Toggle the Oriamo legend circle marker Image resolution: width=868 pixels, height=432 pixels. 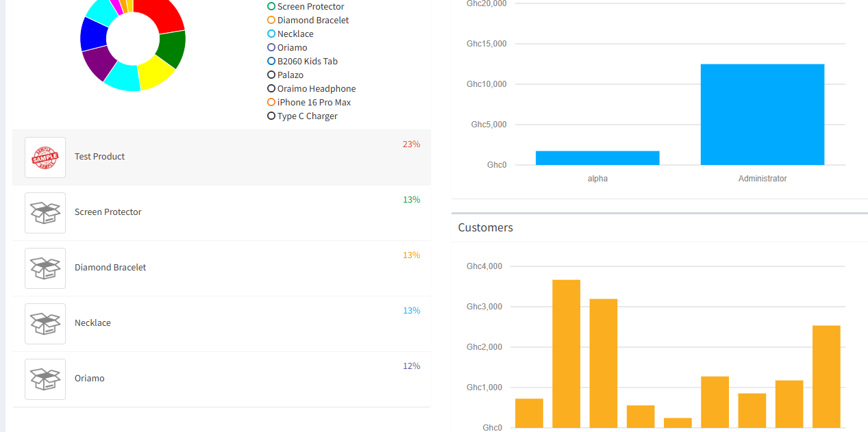[x=271, y=47]
